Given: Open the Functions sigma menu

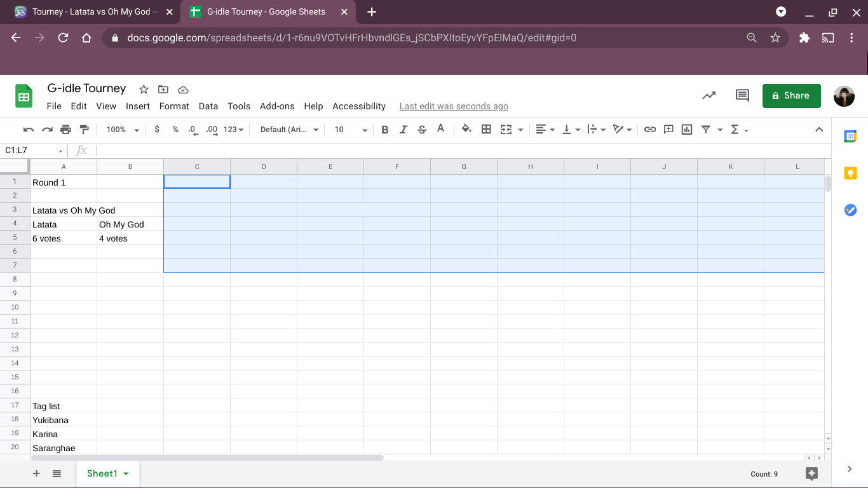Looking at the screenshot, I should (x=739, y=130).
